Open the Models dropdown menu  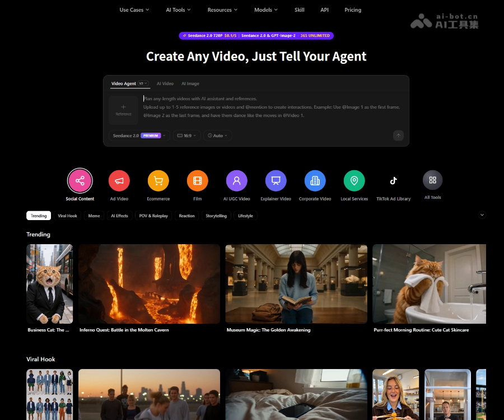click(266, 10)
